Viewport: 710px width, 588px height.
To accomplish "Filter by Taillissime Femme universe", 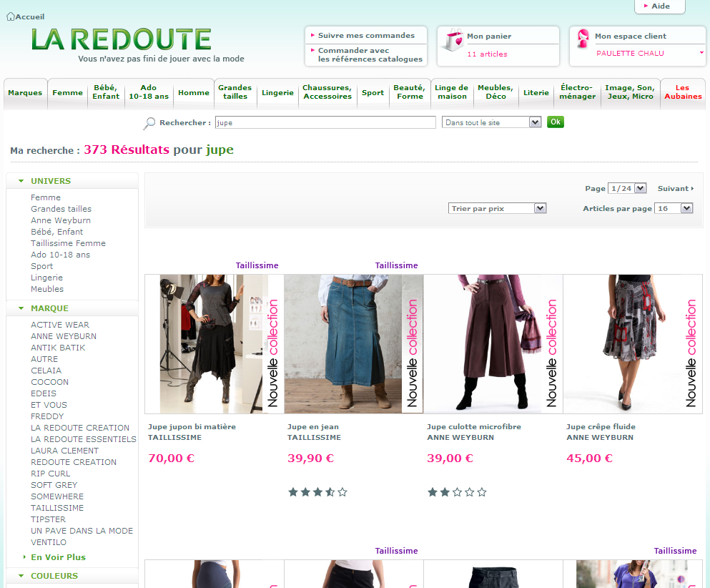I will [68, 243].
